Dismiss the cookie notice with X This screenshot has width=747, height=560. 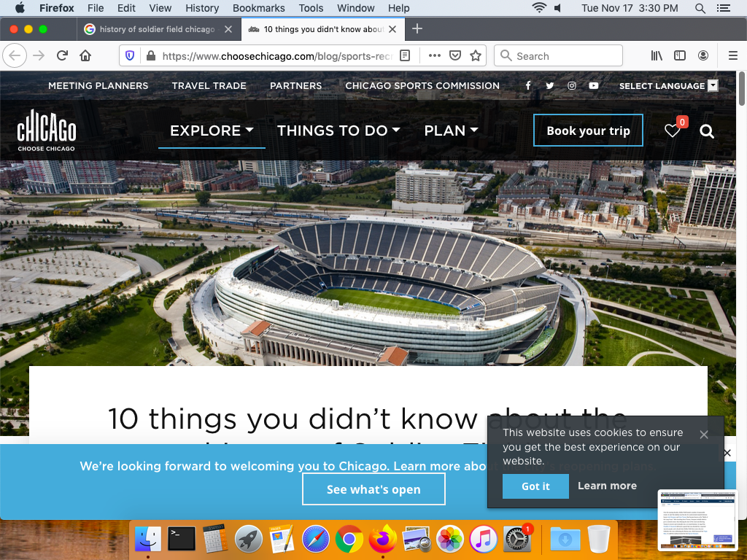point(703,435)
